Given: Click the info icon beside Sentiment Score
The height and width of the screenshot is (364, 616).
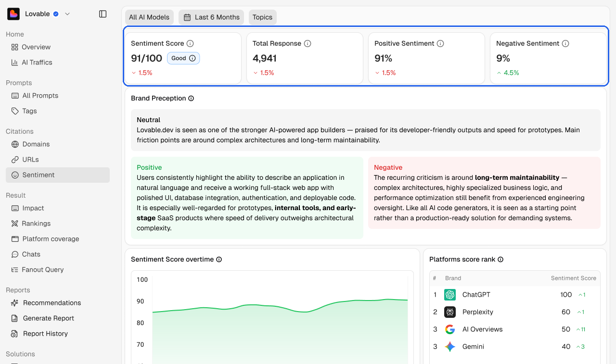Looking at the screenshot, I should (190, 43).
